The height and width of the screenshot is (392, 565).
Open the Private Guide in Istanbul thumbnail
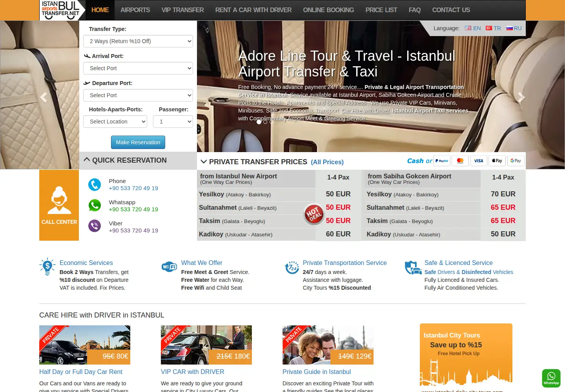coord(328,345)
